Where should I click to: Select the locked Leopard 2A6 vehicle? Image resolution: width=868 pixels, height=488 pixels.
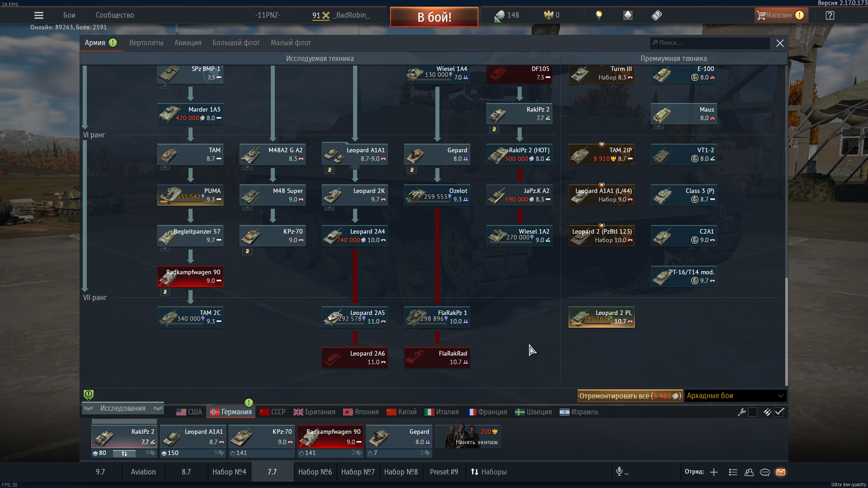click(x=355, y=358)
